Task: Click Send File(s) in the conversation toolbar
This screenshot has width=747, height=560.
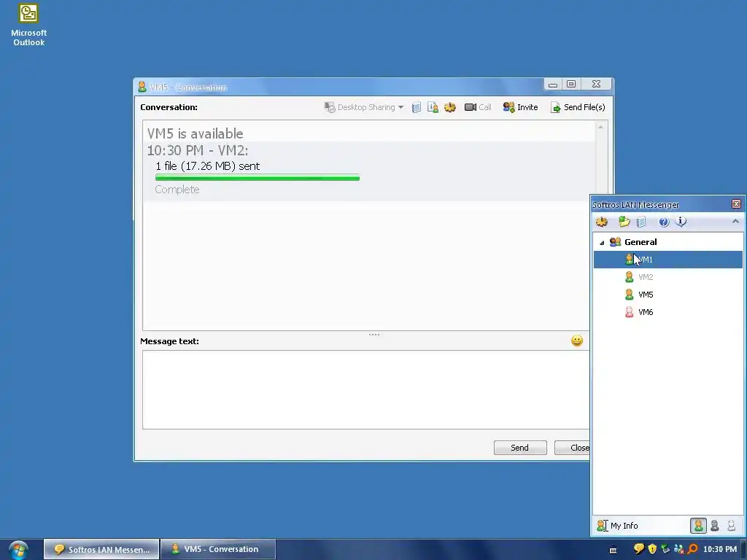Action: [578, 107]
